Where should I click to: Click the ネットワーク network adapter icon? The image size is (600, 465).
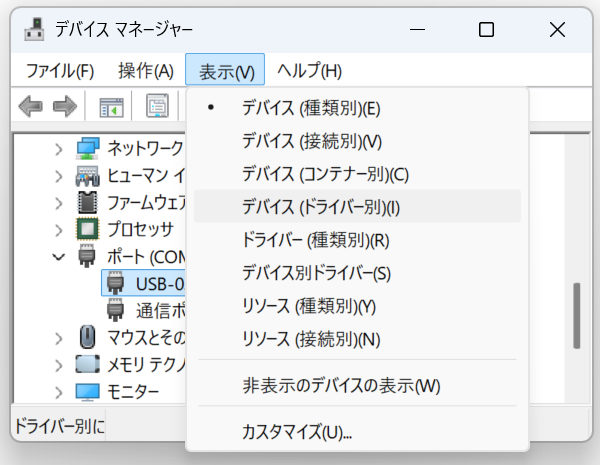click(88, 149)
